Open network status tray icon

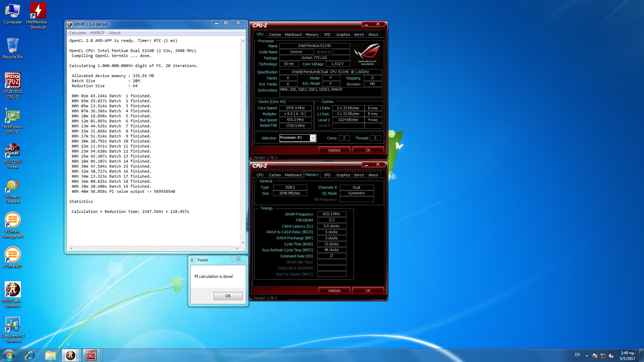603,356
